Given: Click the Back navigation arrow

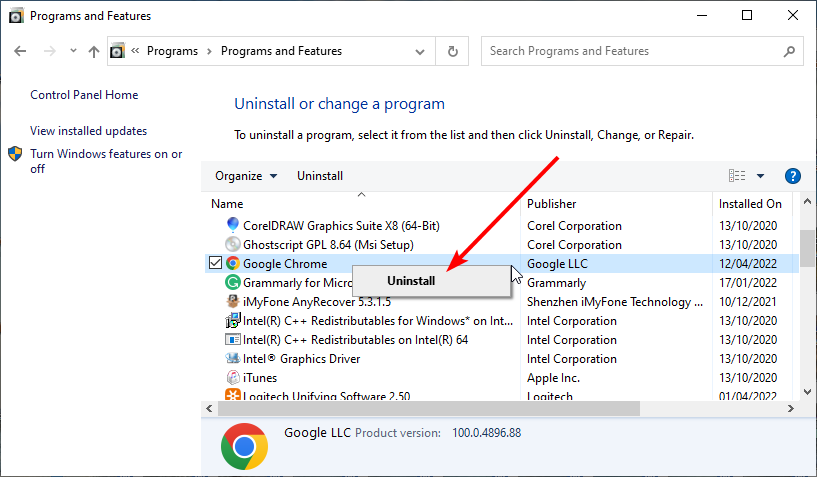Looking at the screenshot, I should pyautogui.click(x=20, y=51).
